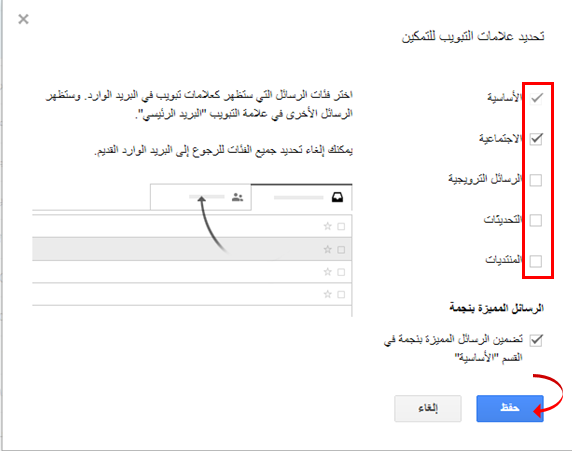Click the Primary inbox tab in preview
The height and width of the screenshot is (451, 572).
pos(302,197)
